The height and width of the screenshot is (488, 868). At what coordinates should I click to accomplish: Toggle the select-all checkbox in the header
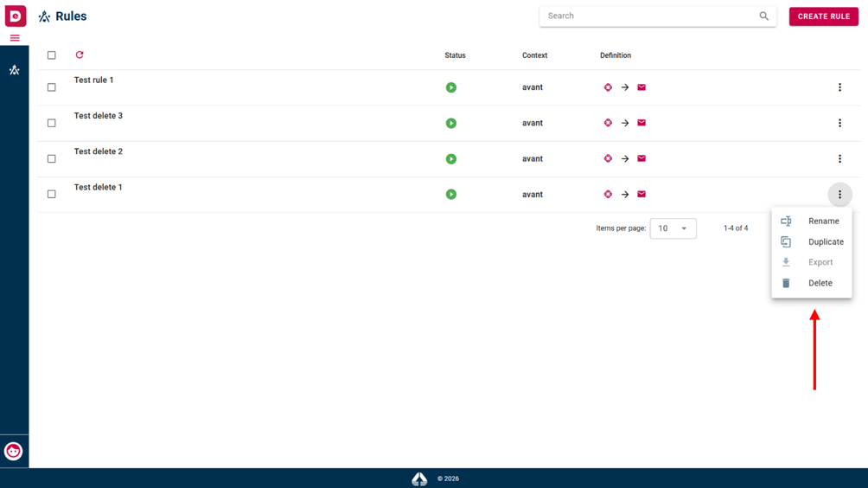coord(52,55)
